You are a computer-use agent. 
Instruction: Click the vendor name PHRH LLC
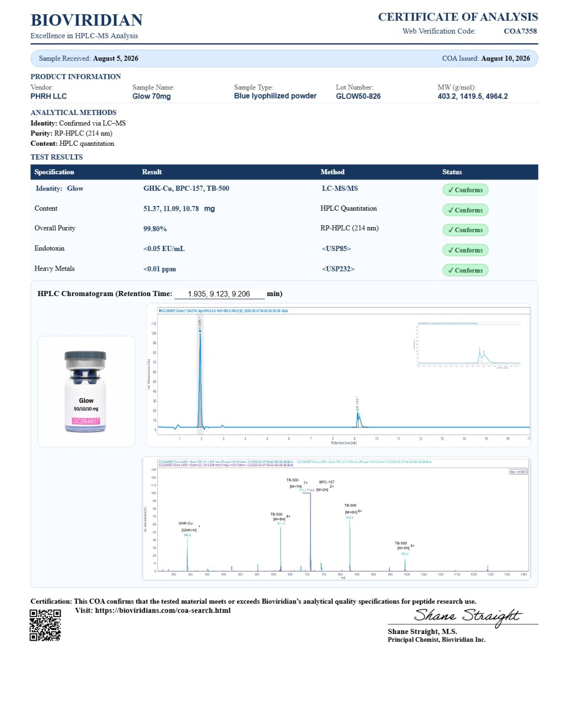coord(49,96)
